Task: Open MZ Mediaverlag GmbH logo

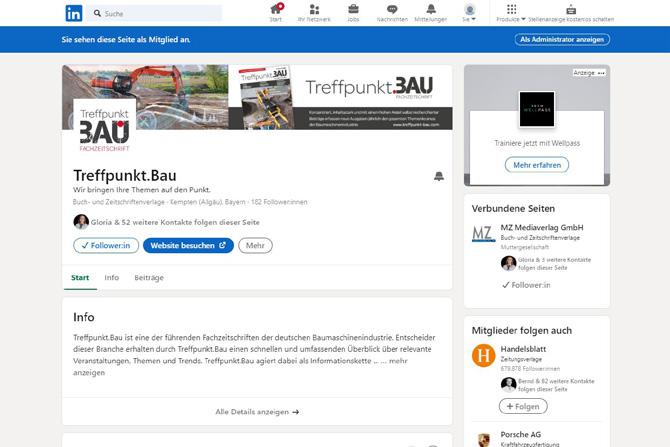Action: tap(483, 233)
